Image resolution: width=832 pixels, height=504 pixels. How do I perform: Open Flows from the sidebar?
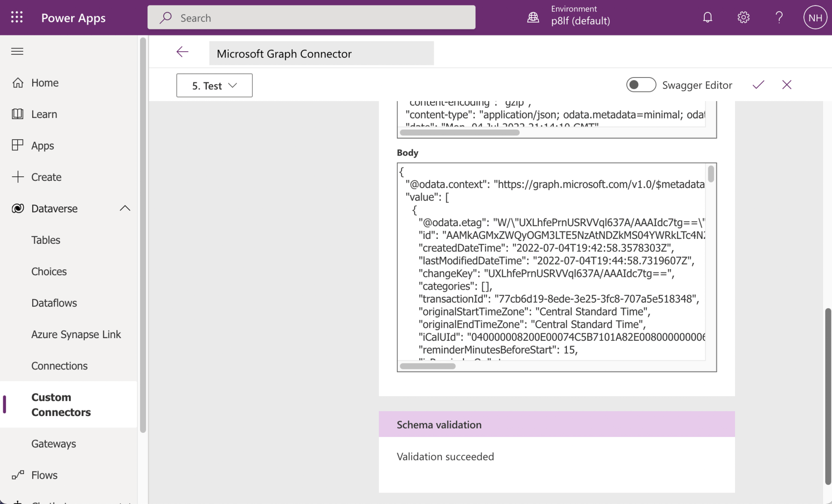44,475
